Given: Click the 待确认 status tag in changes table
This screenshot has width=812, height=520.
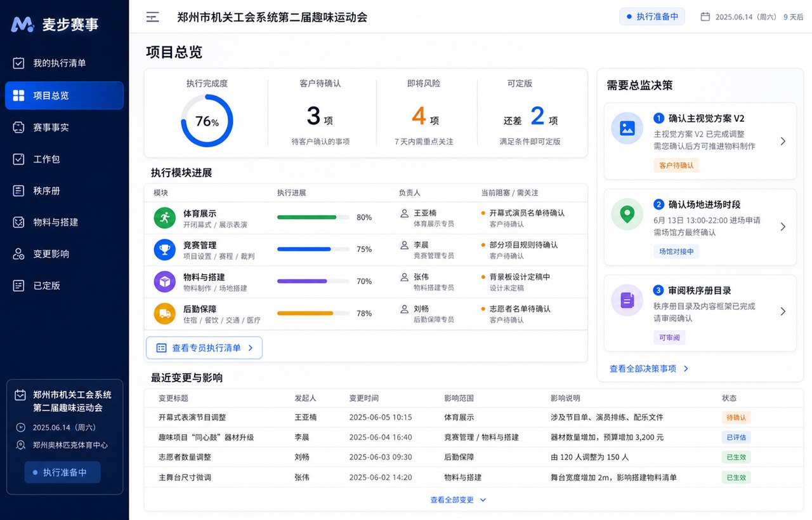Looking at the screenshot, I should (736, 418).
